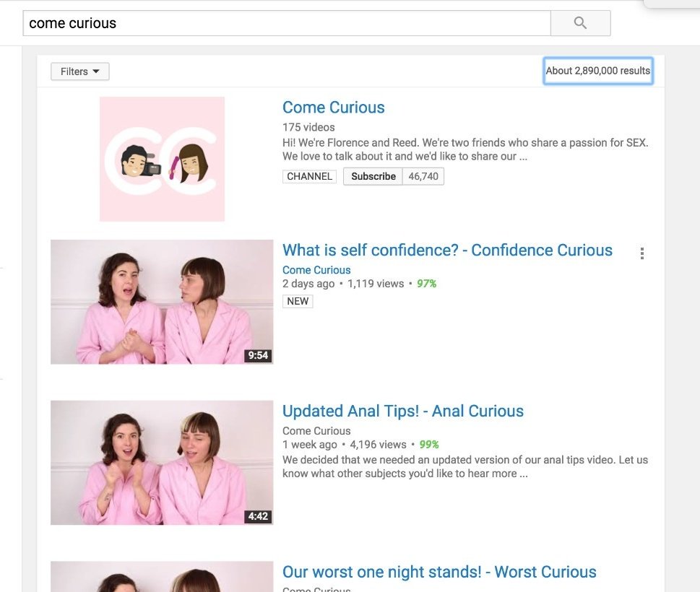Play the 4:42 video thumbnail

162,463
